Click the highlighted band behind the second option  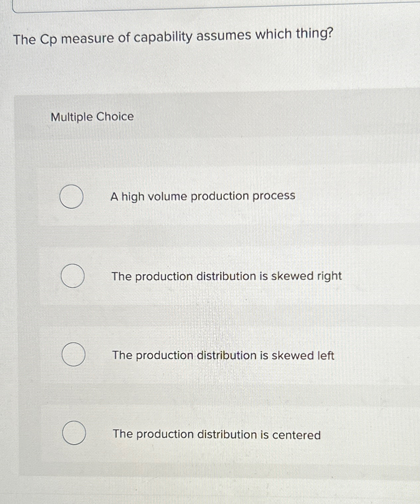tap(210, 276)
